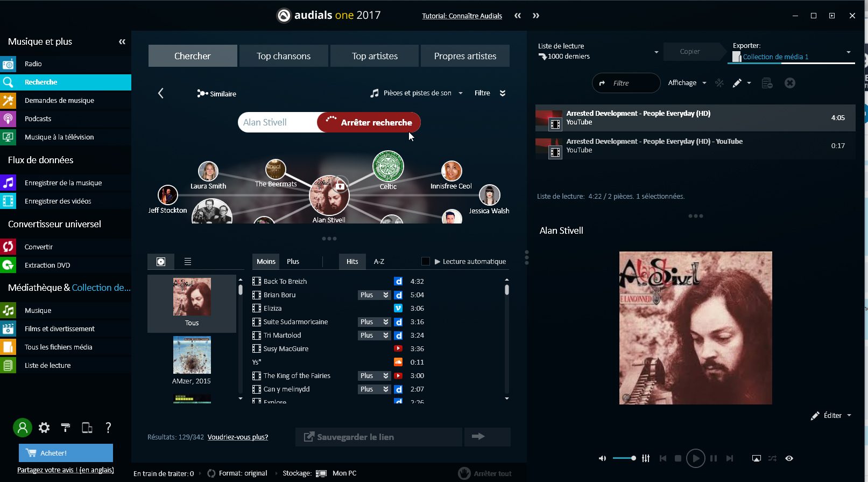868x482 pixels.
Task: Open Demandes de musique in sidebar
Action: pyautogui.click(x=66, y=100)
